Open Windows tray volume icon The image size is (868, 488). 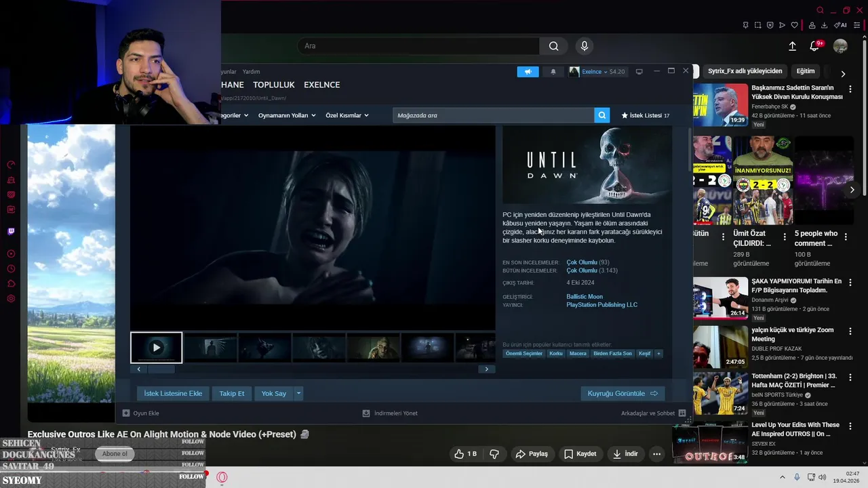823,477
